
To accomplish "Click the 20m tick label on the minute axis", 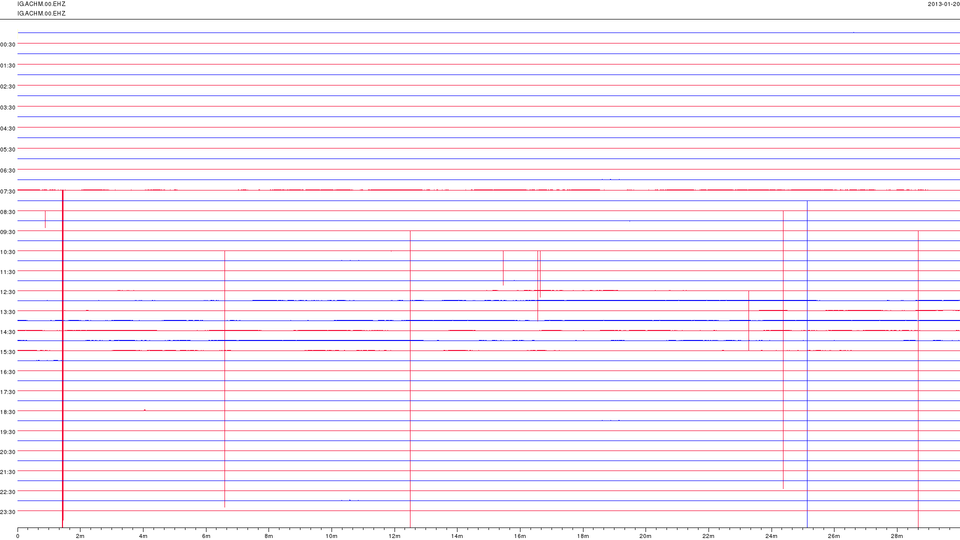I will (645, 536).
